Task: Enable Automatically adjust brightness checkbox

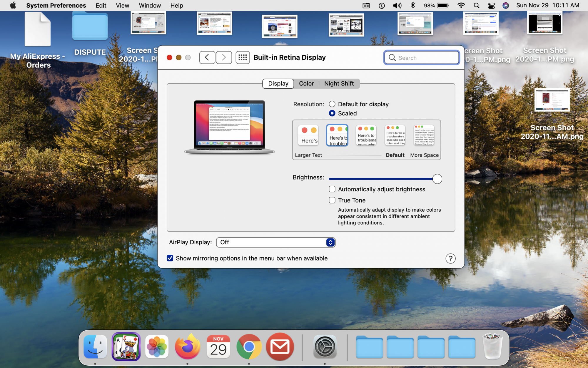Action: 332,189
